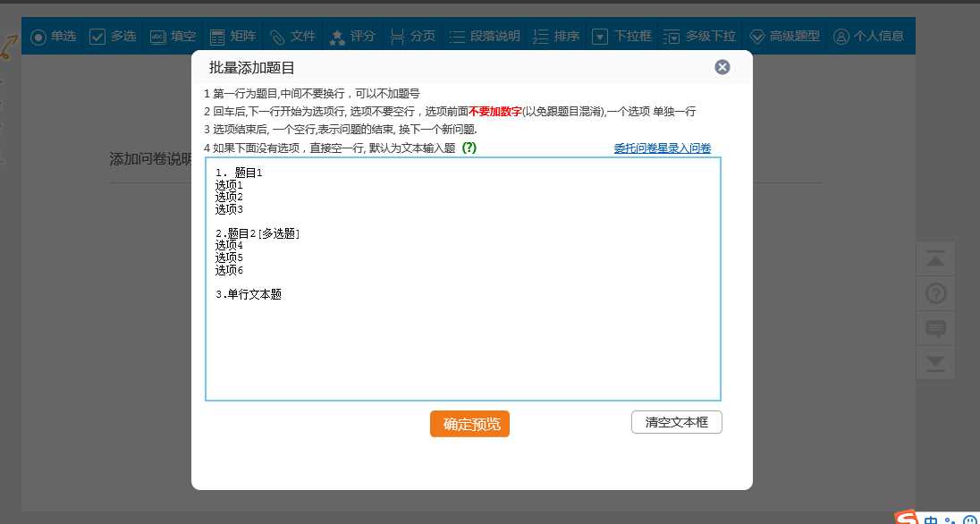Click the 矩阵 label in toolbar
Image resolution: width=980 pixels, height=524 pixels.
(x=243, y=37)
